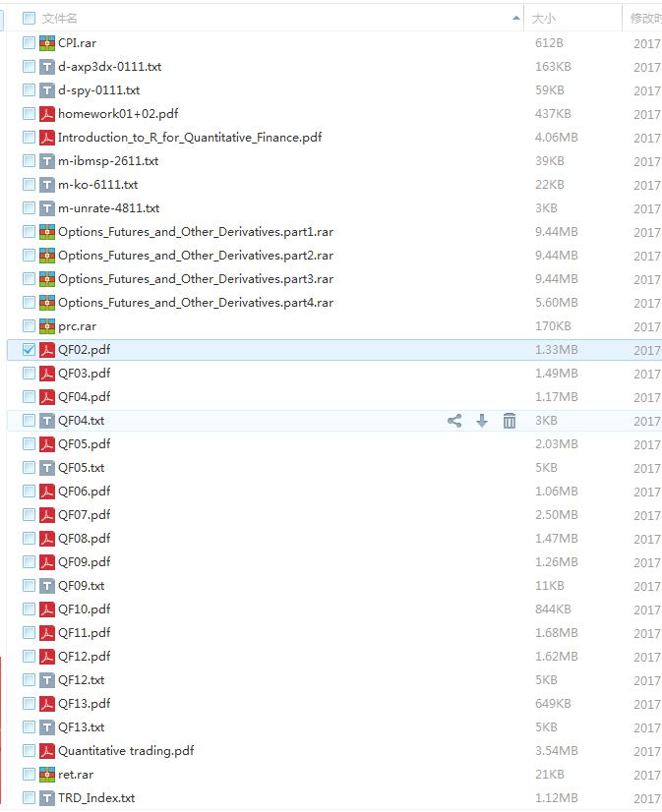Click the trash delete icon on QF04.txt row

point(510,421)
